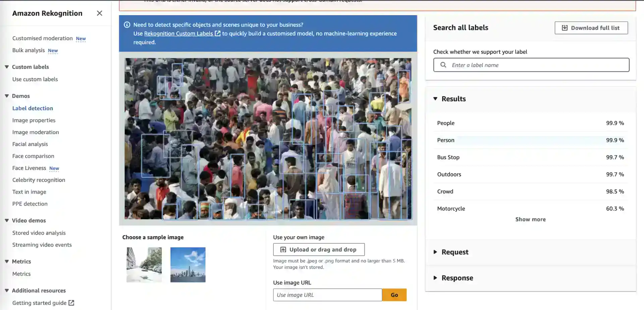The height and width of the screenshot is (310, 644).
Task: Click the 60.3 % confidence value
Action: coord(615,208)
